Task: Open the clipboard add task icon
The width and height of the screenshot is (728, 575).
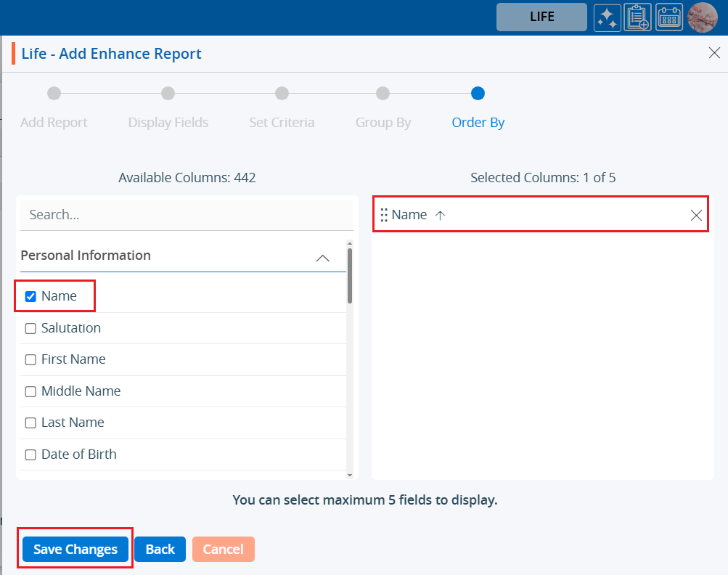Action: click(638, 17)
